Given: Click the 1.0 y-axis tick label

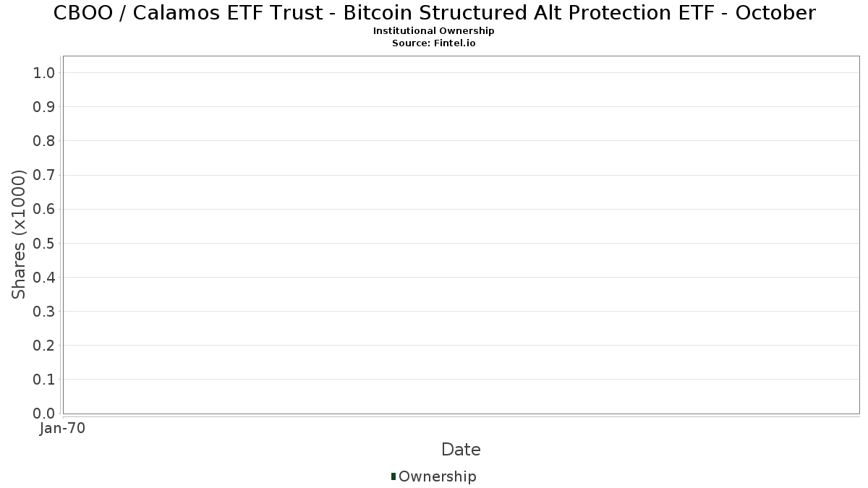Looking at the screenshot, I should [44, 72].
